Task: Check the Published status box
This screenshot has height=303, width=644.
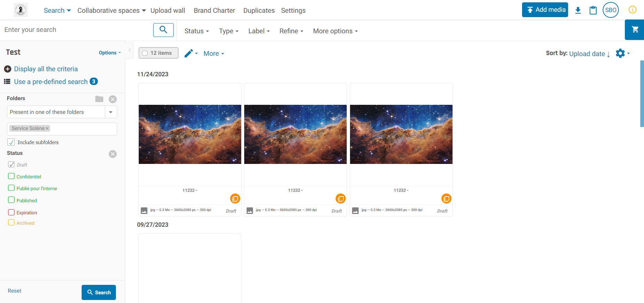Action: tap(11, 200)
